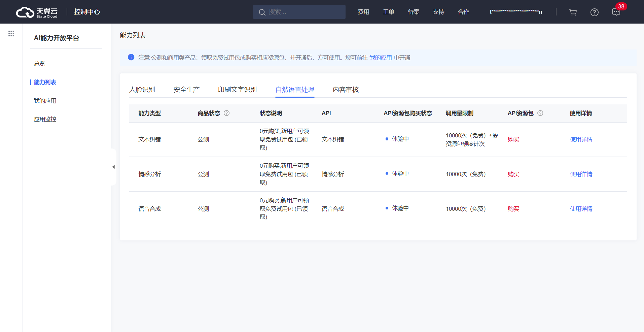Click 购买 for 文本纠错
This screenshot has width=644, height=332.
pyautogui.click(x=513, y=139)
